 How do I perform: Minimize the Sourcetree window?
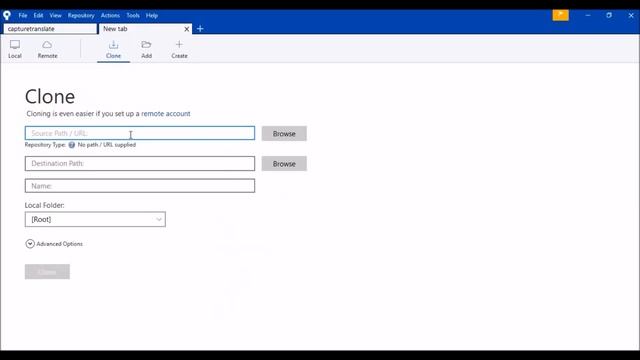tap(588, 15)
